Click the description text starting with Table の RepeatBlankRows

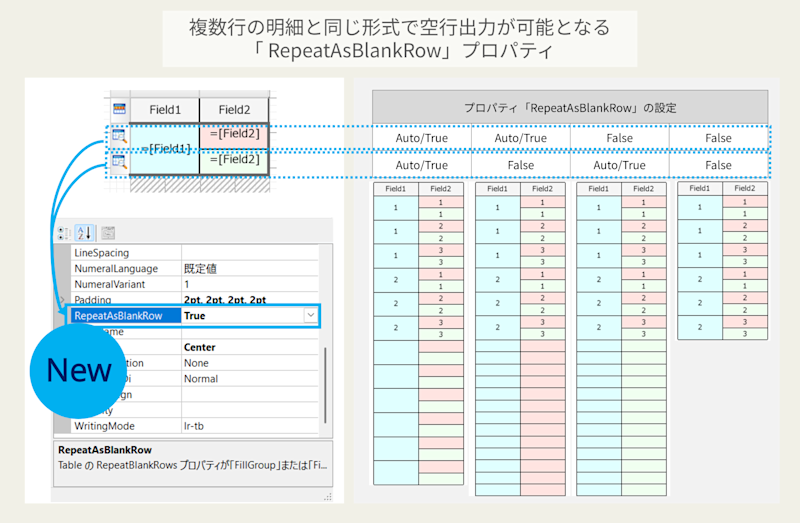point(192,465)
